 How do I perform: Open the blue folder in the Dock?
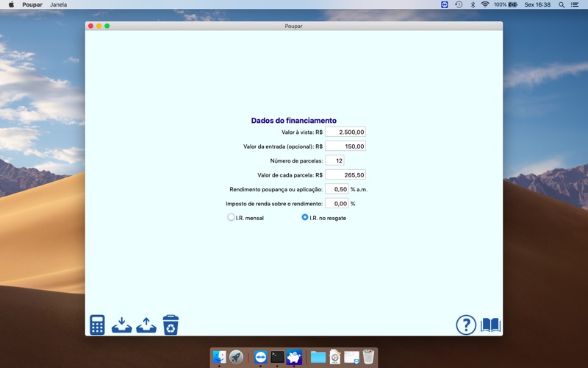tap(318, 357)
